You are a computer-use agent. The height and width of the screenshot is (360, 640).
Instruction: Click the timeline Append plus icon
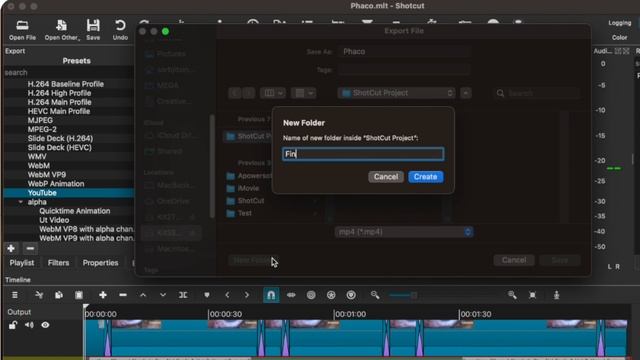point(103,295)
